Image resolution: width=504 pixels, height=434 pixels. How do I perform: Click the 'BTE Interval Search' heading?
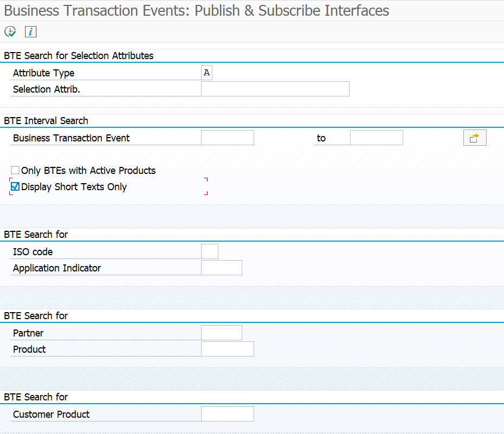pyautogui.click(x=46, y=121)
